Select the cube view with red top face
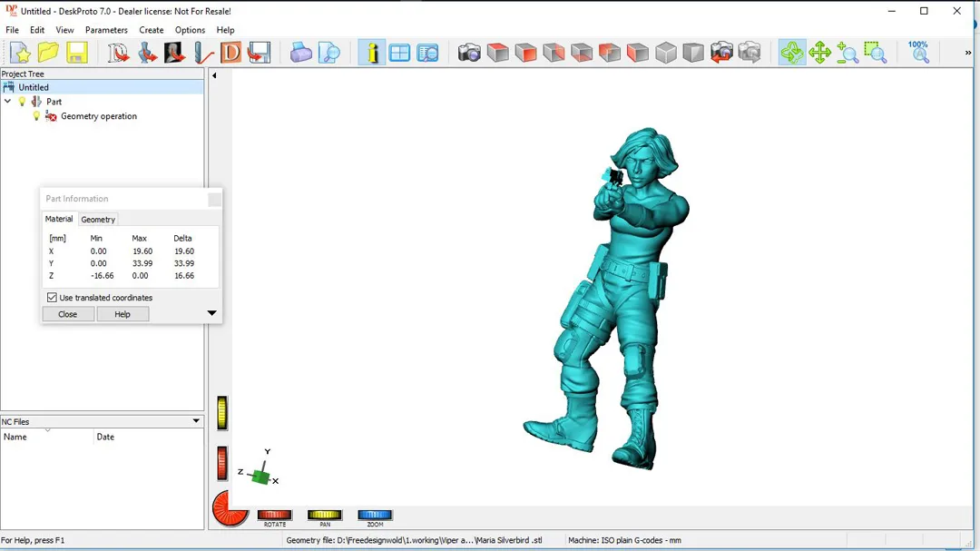 497,53
